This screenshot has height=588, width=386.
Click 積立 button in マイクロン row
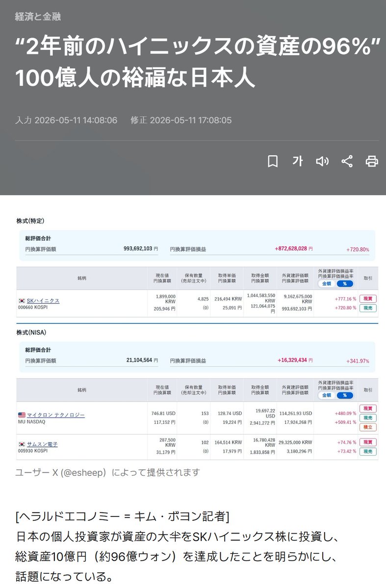[368, 427]
